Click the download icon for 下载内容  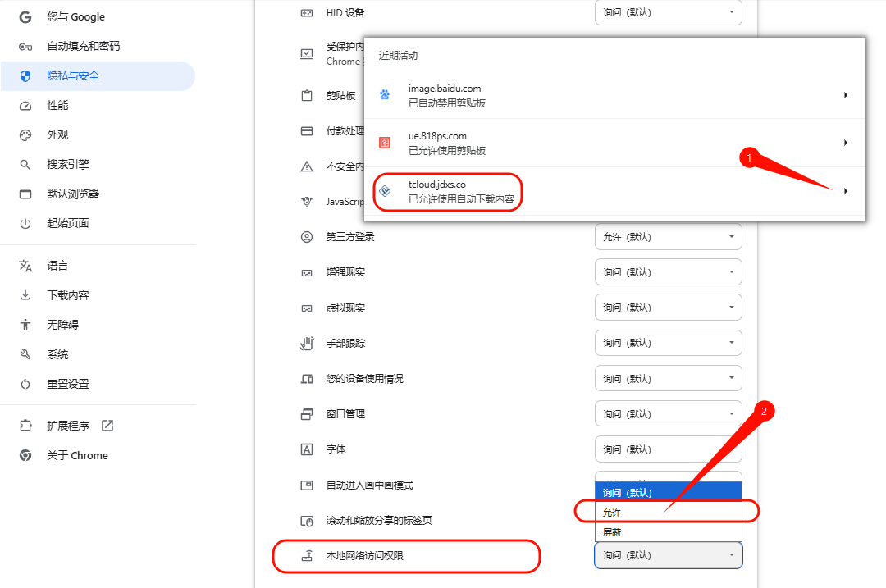click(x=25, y=295)
